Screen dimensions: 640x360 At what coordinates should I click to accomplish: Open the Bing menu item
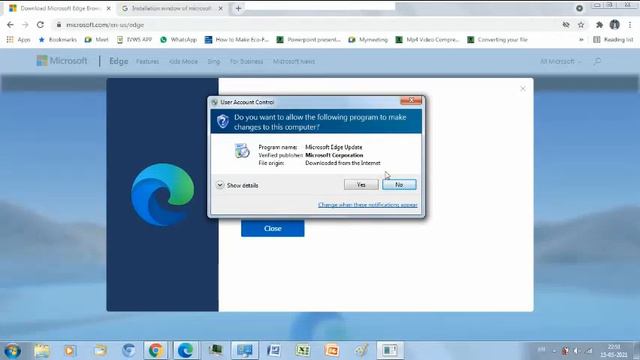pyautogui.click(x=213, y=62)
